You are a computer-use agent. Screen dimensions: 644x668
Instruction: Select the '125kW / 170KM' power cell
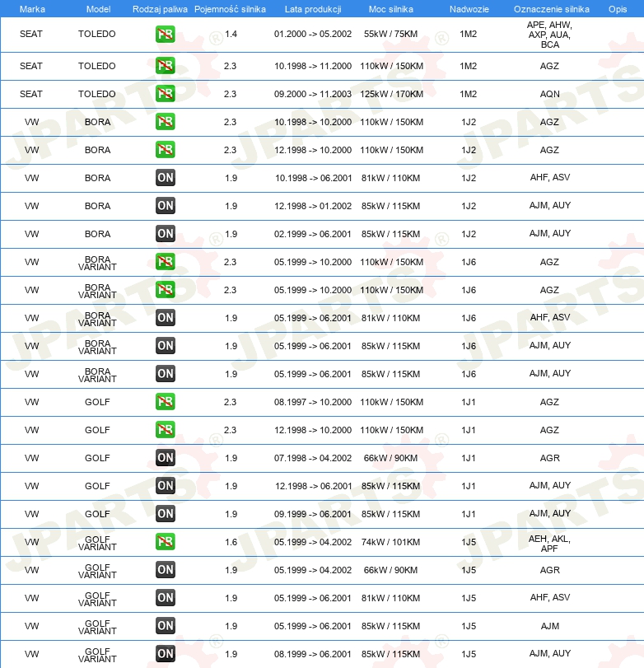(x=391, y=94)
